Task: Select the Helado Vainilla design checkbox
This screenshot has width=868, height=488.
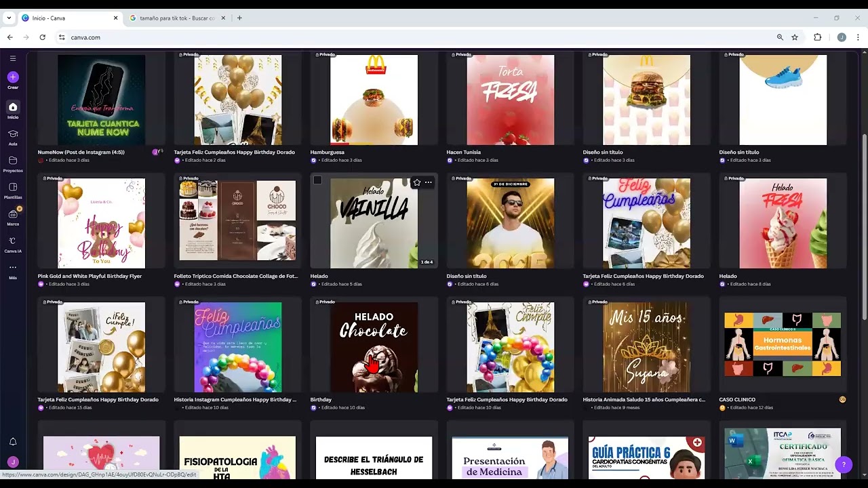Action: (317, 180)
